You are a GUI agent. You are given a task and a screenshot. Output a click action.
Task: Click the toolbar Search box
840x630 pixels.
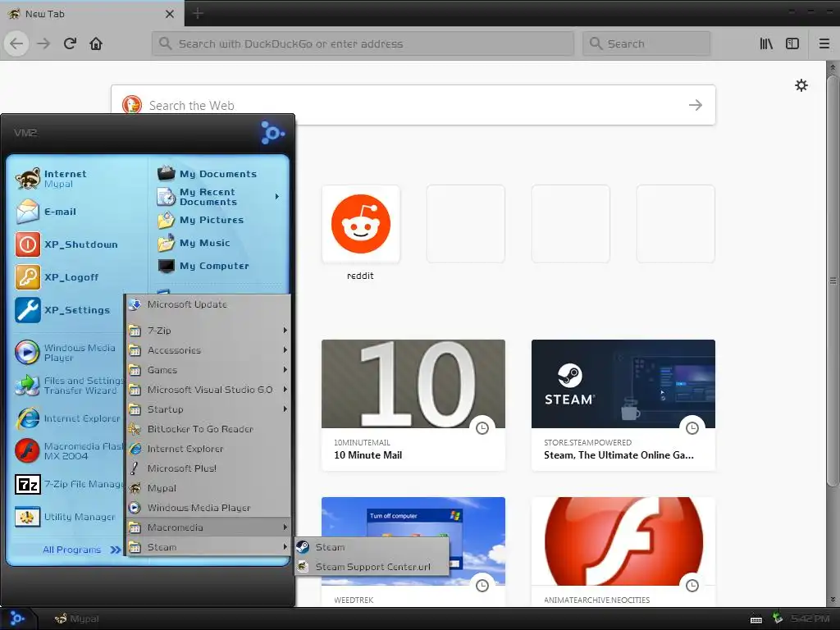[x=646, y=43]
